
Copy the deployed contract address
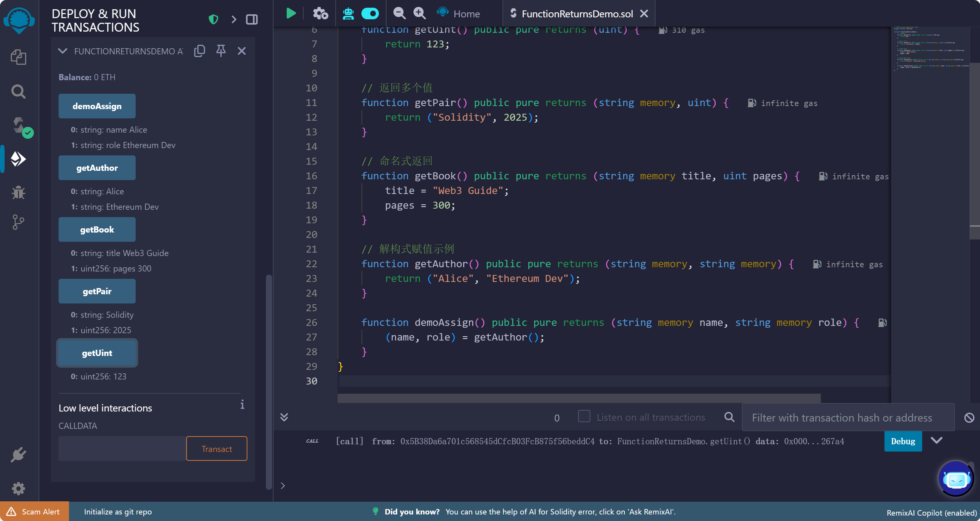(x=200, y=51)
